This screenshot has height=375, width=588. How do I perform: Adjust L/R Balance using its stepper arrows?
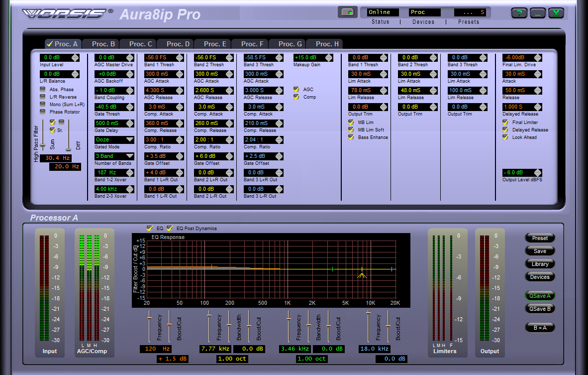(76, 74)
